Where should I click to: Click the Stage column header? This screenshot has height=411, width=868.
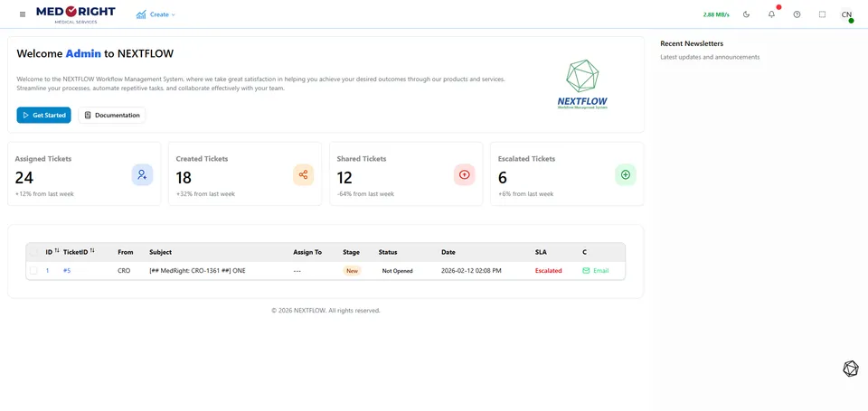[x=351, y=252]
